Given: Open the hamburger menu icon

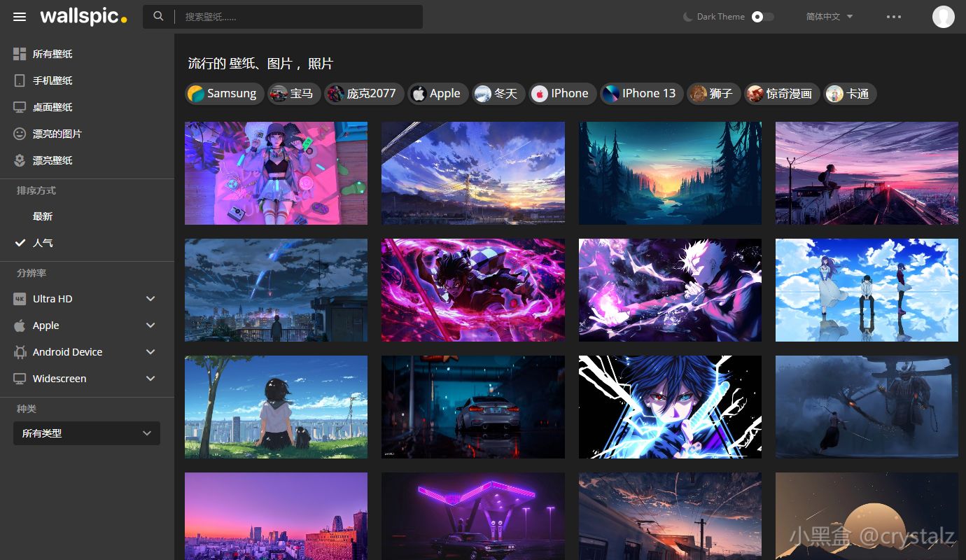Looking at the screenshot, I should point(20,17).
